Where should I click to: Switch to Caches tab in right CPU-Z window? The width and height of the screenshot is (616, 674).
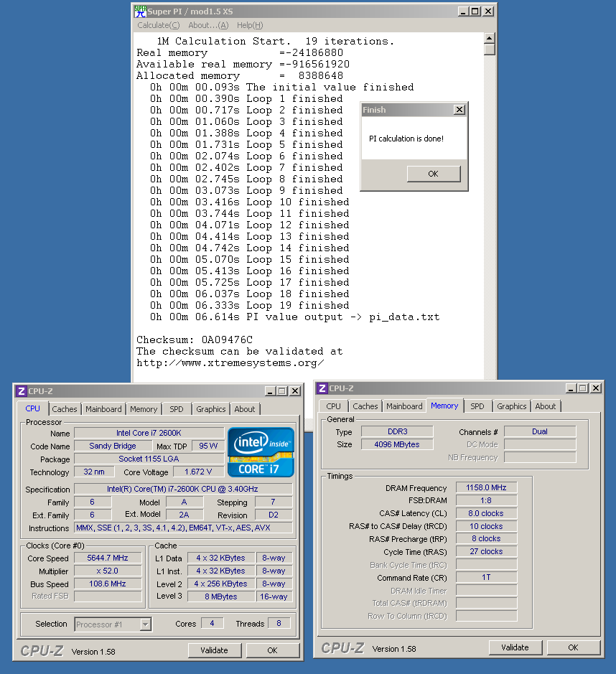(x=365, y=406)
